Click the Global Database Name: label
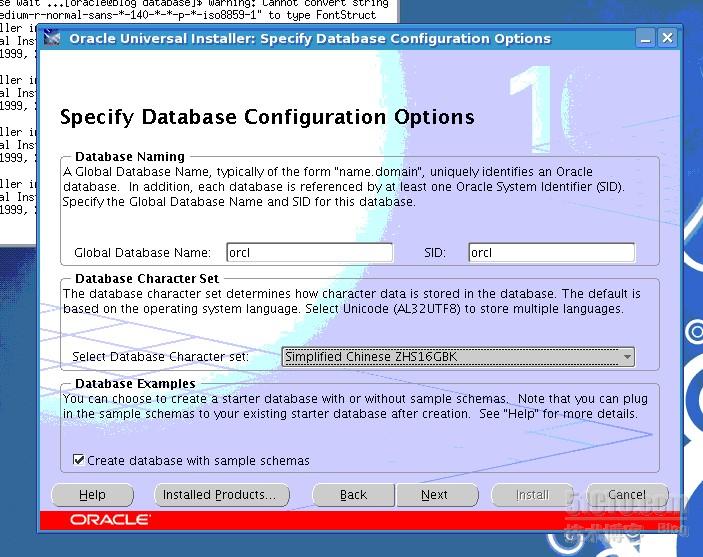 (142, 252)
